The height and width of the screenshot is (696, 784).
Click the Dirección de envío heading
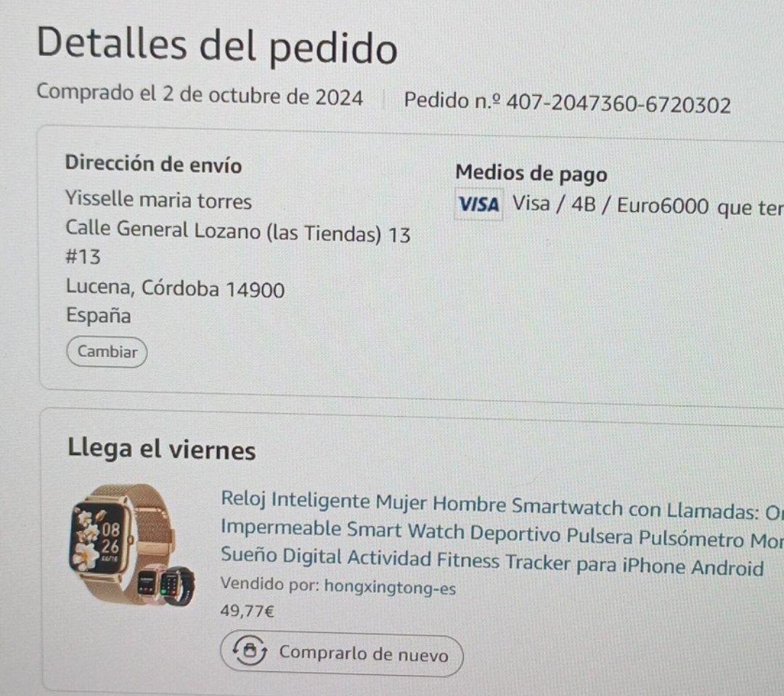(x=153, y=164)
